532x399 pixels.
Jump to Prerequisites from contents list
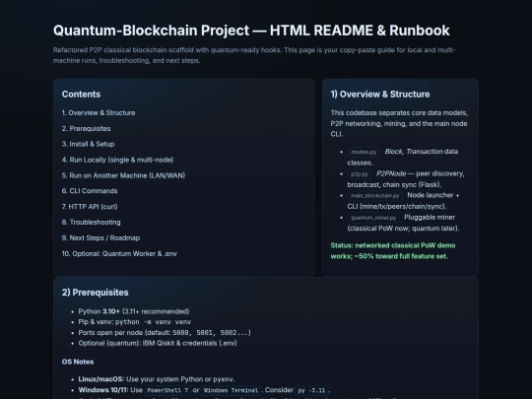click(x=86, y=129)
